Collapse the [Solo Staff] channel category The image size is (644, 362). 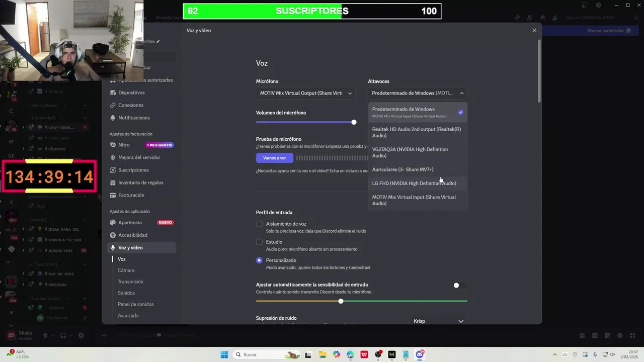pos(45,264)
